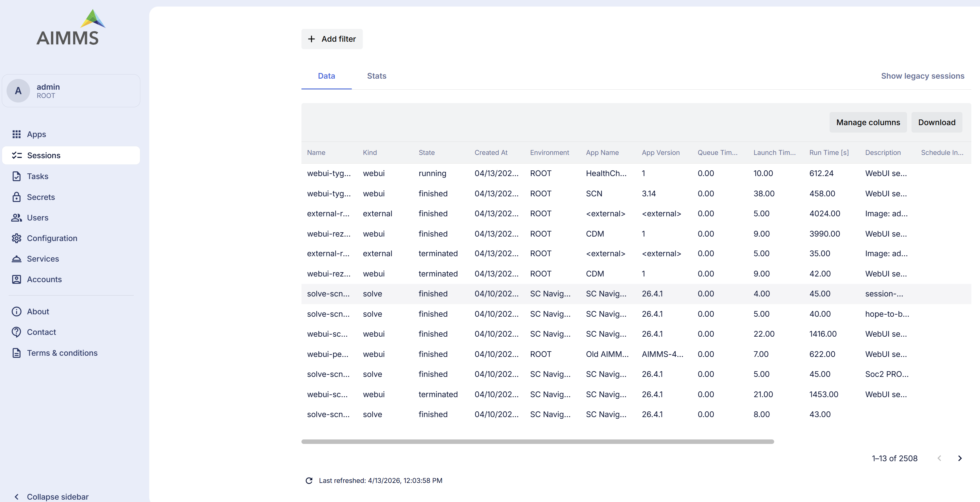Select the Data tab
The width and height of the screenshot is (980, 502).
point(326,76)
